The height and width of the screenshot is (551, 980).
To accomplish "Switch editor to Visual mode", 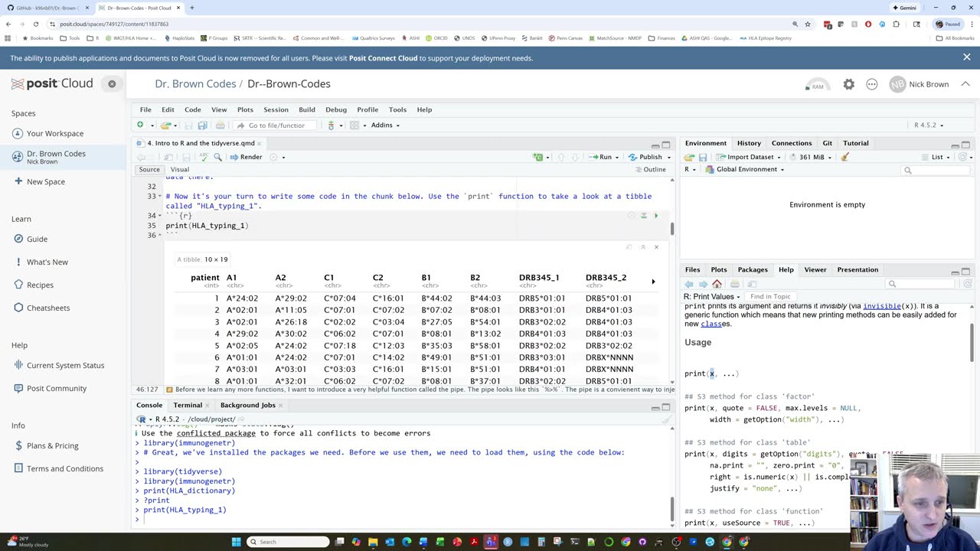I will (180, 169).
